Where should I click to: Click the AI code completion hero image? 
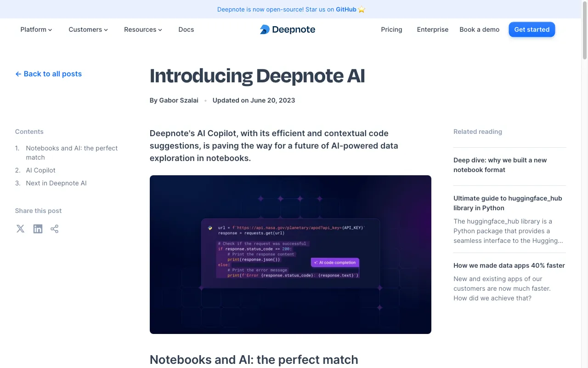click(x=290, y=254)
